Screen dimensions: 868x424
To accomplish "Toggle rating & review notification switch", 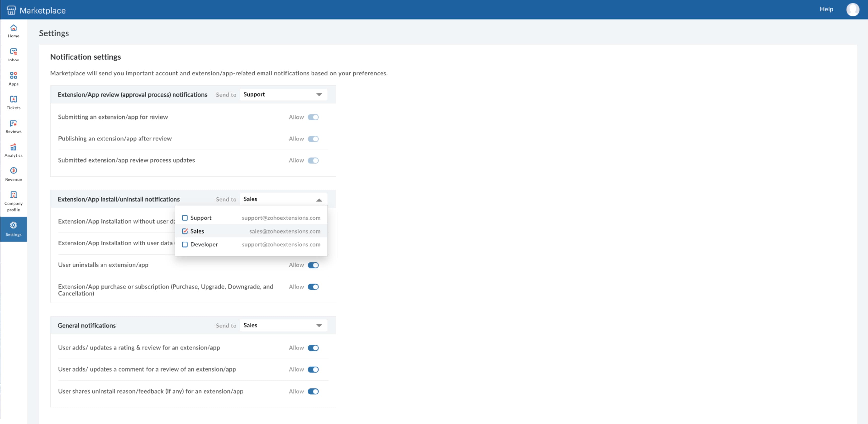I will [313, 348].
